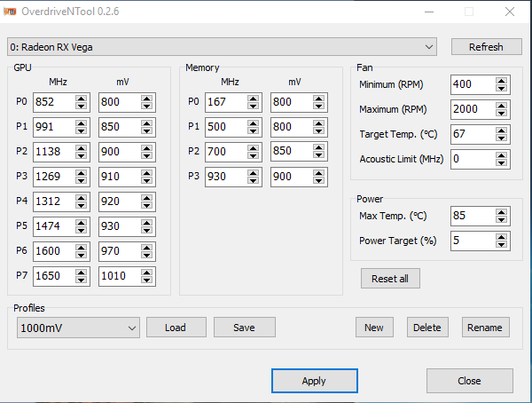Click the OverdriveNTool app icon in title bar
This screenshot has width=532, height=403.
pos(10,12)
